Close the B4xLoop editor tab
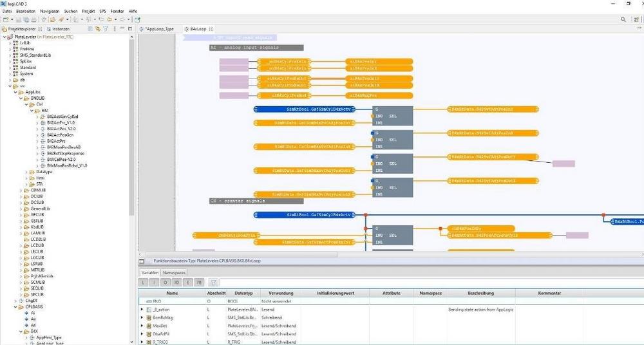 (211, 29)
